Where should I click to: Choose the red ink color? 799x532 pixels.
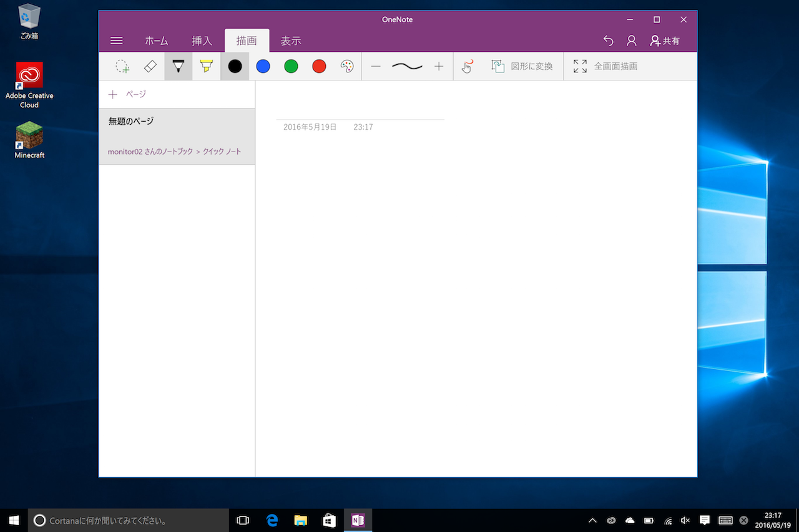point(319,66)
